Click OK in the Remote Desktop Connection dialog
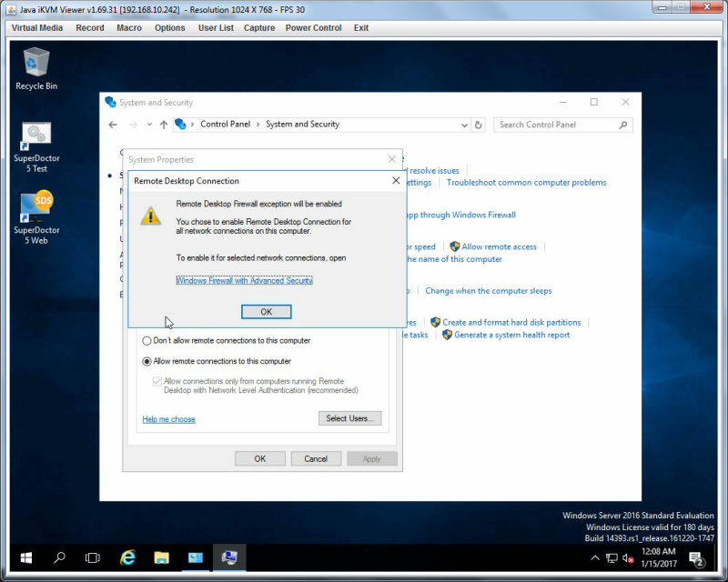This screenshot has width=728, height=582. 266,312
